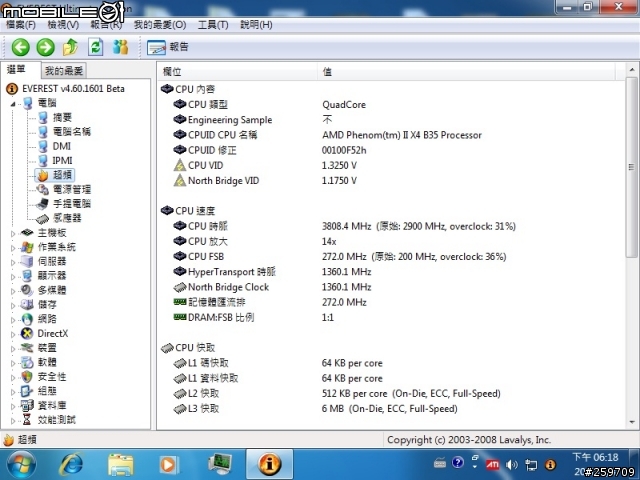Select the DMI tree item
640x480 pixels.
coord(61,146)
